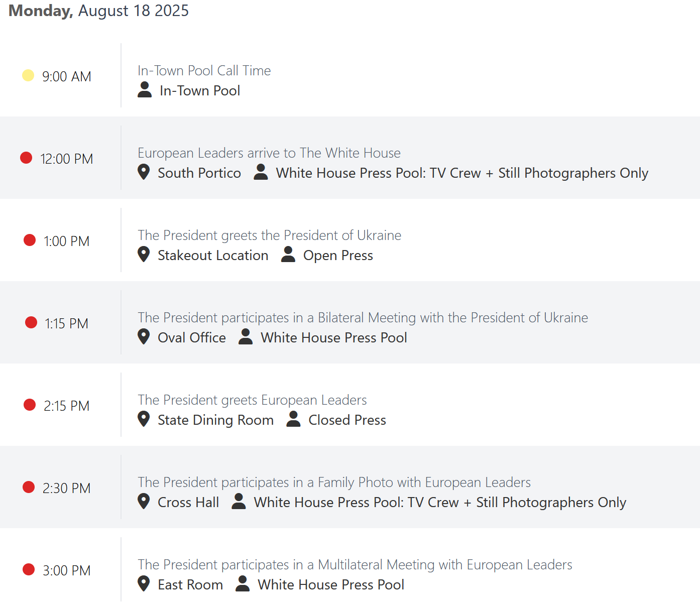Click the location pin beside South Portico
Viewport: 700px width, 605px height.
[x=144, y=172]
